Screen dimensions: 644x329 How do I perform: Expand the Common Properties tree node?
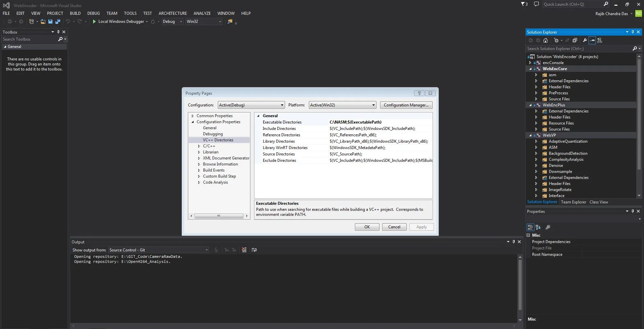193,116
